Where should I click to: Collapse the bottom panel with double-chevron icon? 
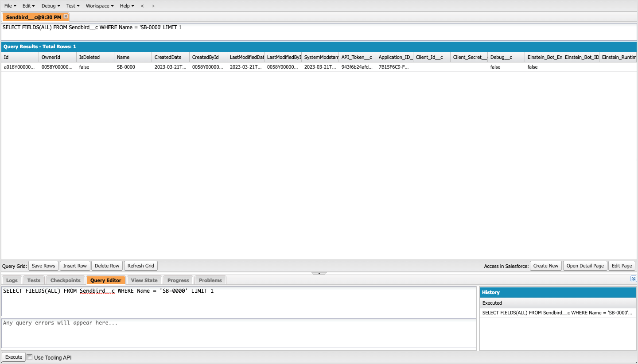pos(634,279)
